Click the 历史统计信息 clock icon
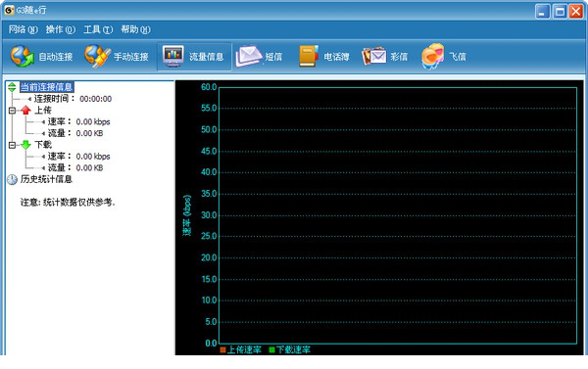This screenshot has height=369, width=588. [x=12, y=179]
